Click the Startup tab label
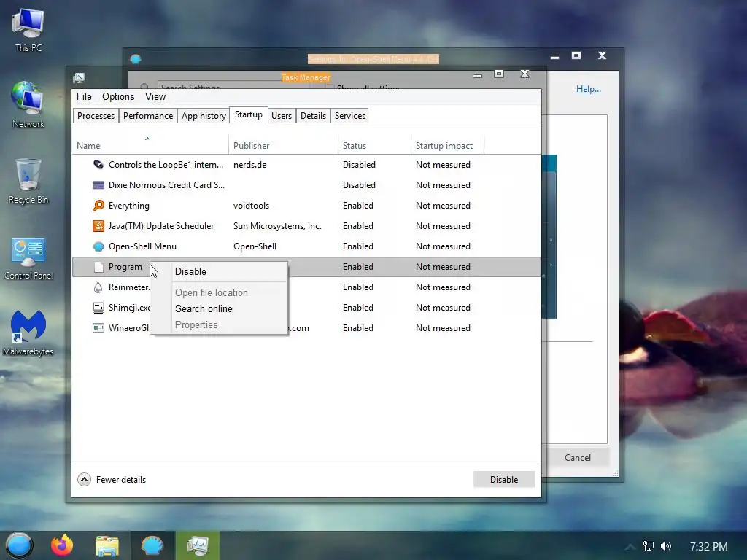 point(248,114)
